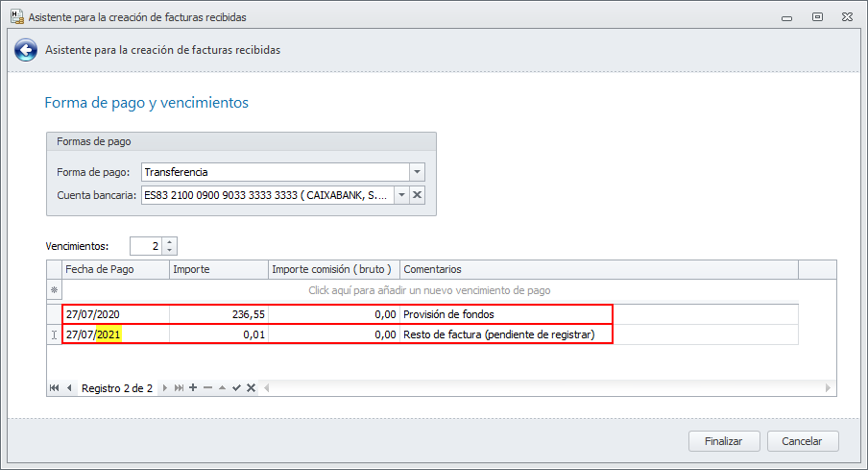The width and height of the screenshot is (868, 470).
Task: Move the grid horizontal scrollbar right
Action: click(828, 388)
